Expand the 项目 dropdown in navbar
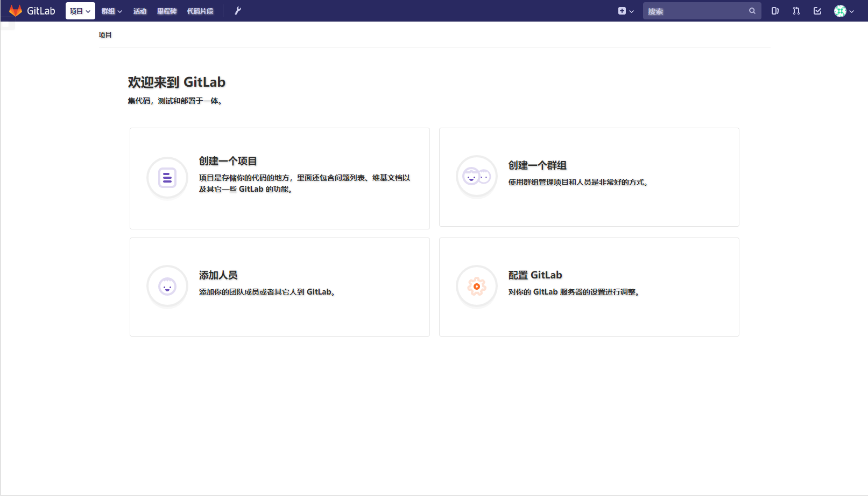This screenshot has height=496, width=868. click(80, 11)
